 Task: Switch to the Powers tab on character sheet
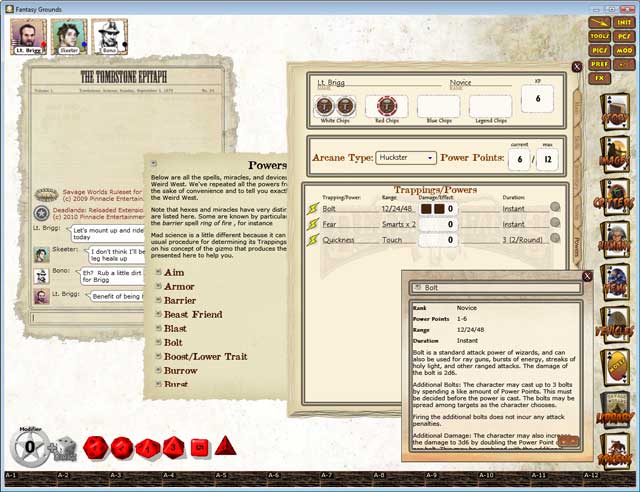click(577, 242)
